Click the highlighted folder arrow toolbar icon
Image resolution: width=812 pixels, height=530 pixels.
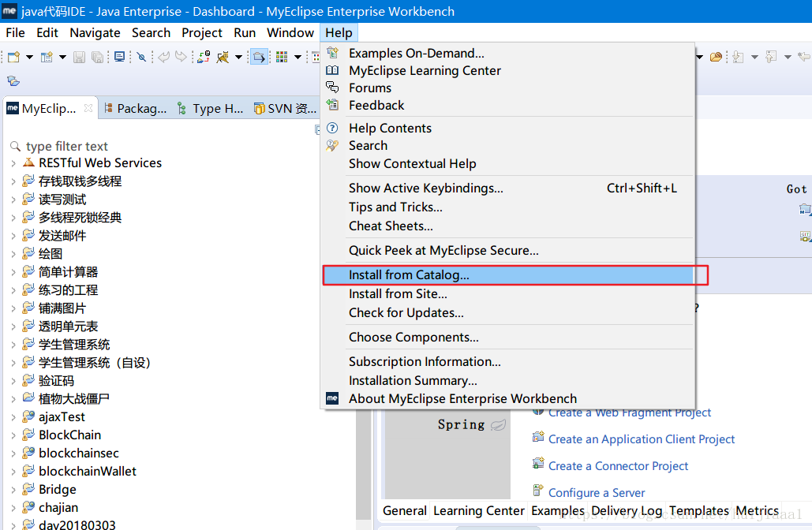click(259, 57)
